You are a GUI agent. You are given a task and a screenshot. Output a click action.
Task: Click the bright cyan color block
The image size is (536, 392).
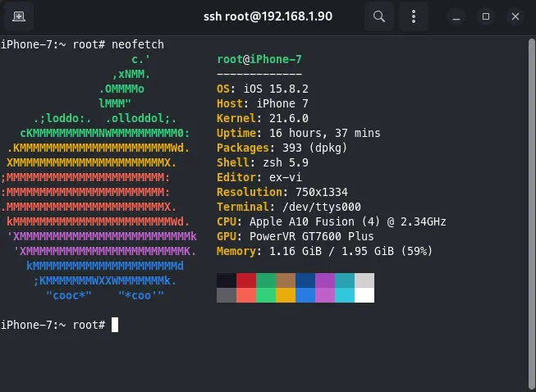tap(345, 295)
